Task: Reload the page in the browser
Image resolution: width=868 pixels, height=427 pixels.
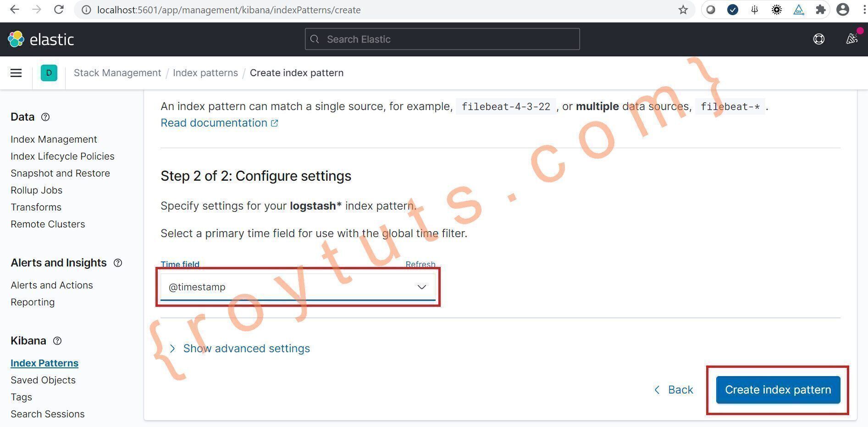Action: tap(59, 10)
